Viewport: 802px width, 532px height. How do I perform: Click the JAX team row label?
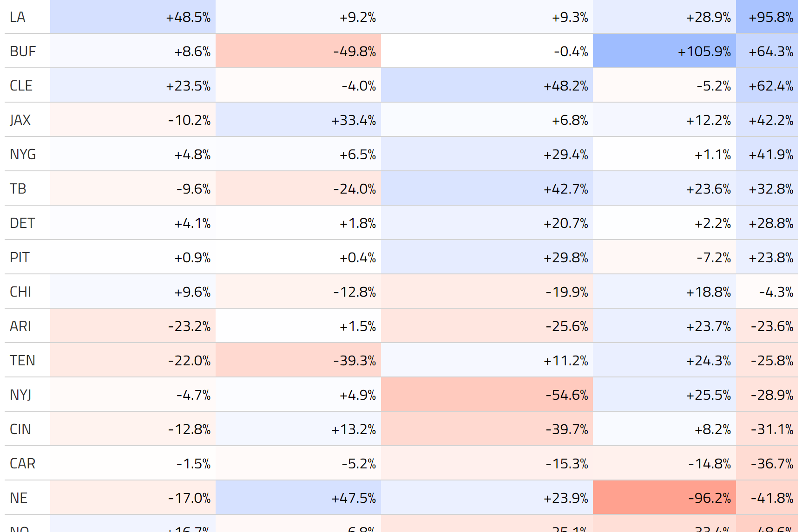pyautogui.click(x=20, y=120)
